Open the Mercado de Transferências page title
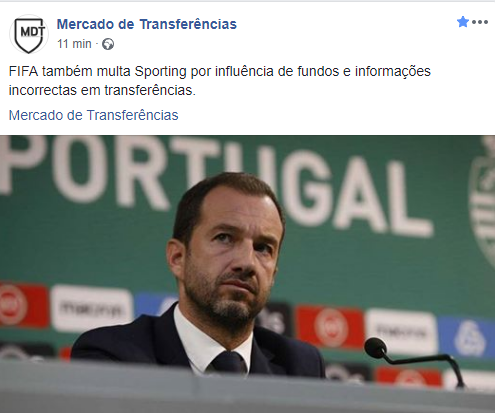495x413 pixels. tap(147, 24)
